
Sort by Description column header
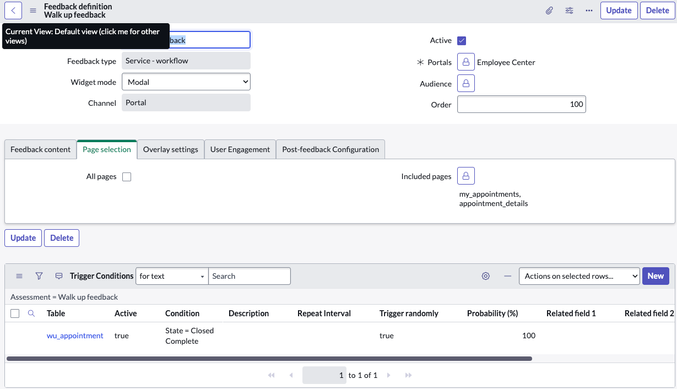(x=248, y=313)
